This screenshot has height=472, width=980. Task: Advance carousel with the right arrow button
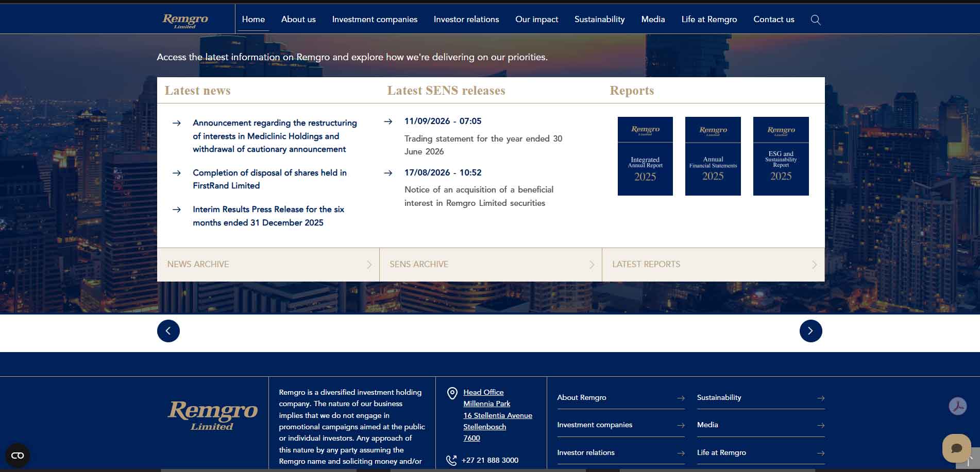tap(811, 331)
